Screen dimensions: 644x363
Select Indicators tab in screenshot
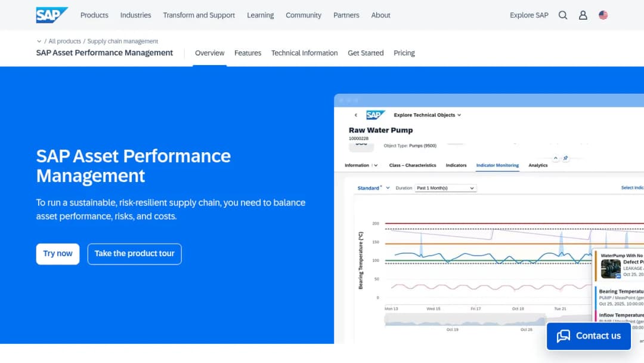click(x=456, y=165)
